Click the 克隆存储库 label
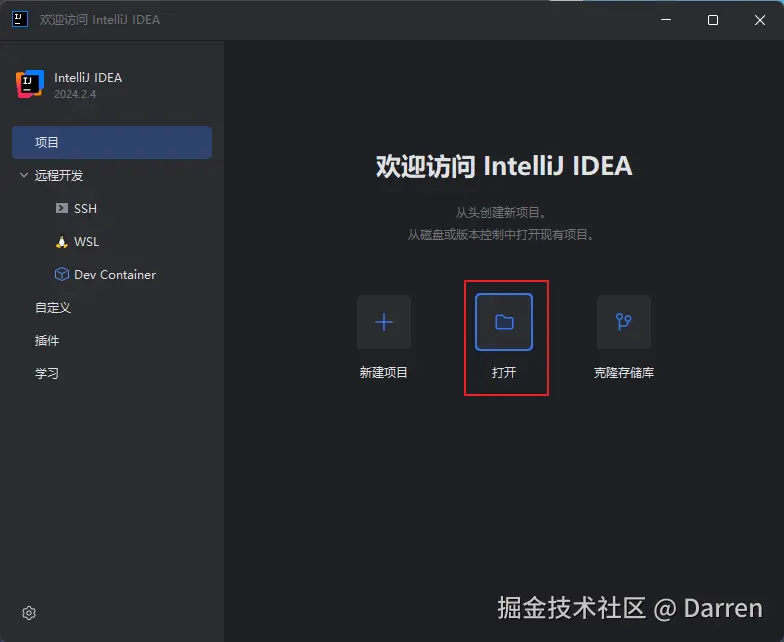784x642 pixels. (x=624, y=372)
